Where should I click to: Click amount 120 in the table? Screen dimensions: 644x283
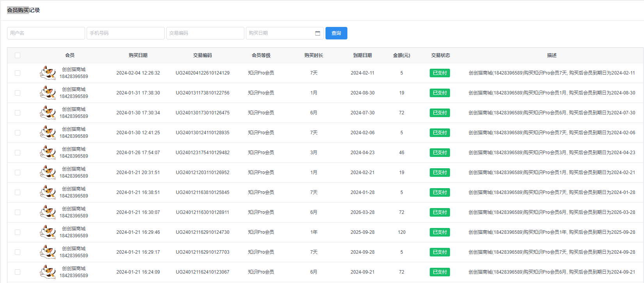[402, 232]
